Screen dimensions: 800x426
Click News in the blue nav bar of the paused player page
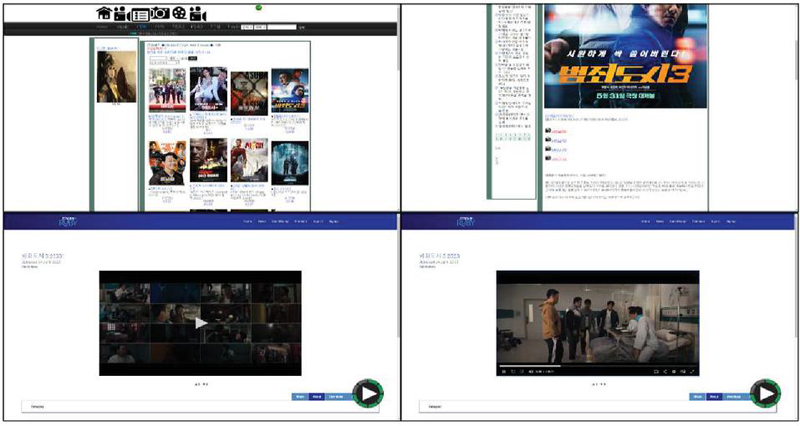[x=262, y=221]
